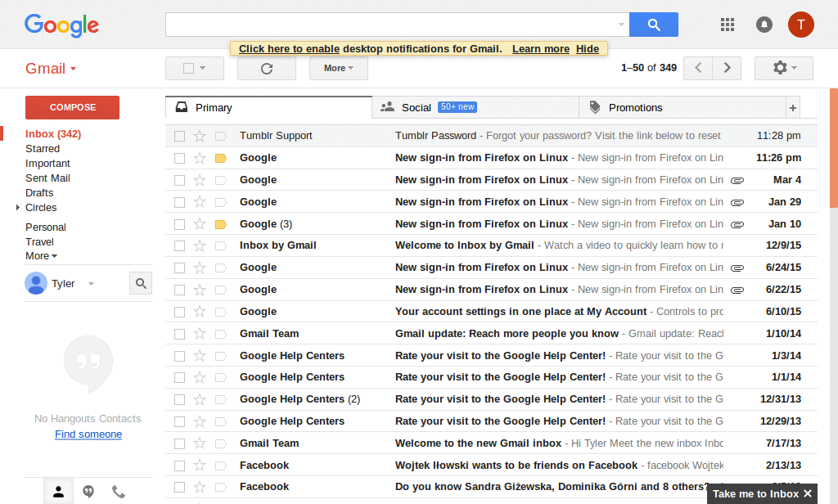Select the Tumblr Support email checkbox

coord(179,137)
